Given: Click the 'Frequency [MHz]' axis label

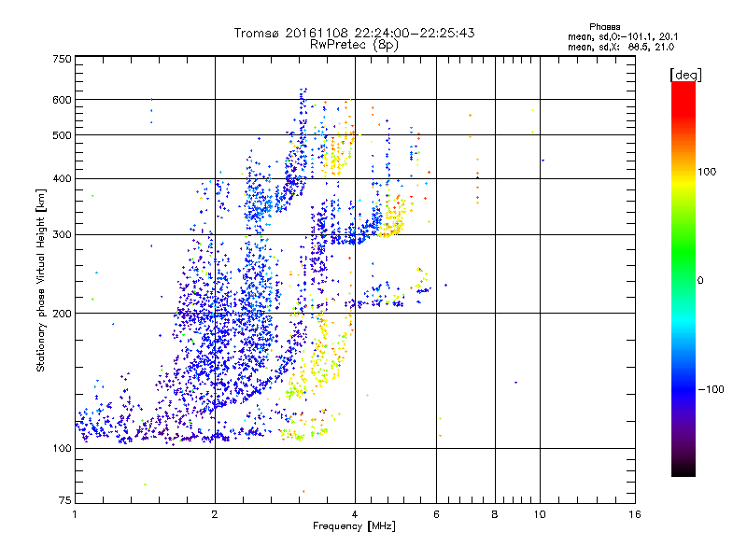Looking at the screenshot, I should [354, 526].
